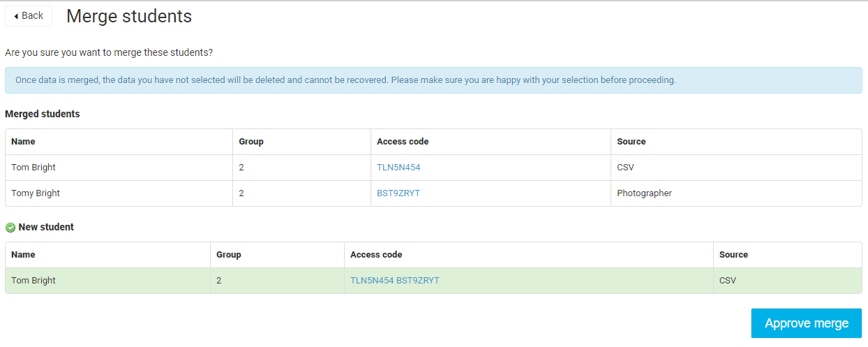Screen dimensions: 868x347
Task: Click the Merged students section heading
Action: pyautogui.click(x=43, y=114)
